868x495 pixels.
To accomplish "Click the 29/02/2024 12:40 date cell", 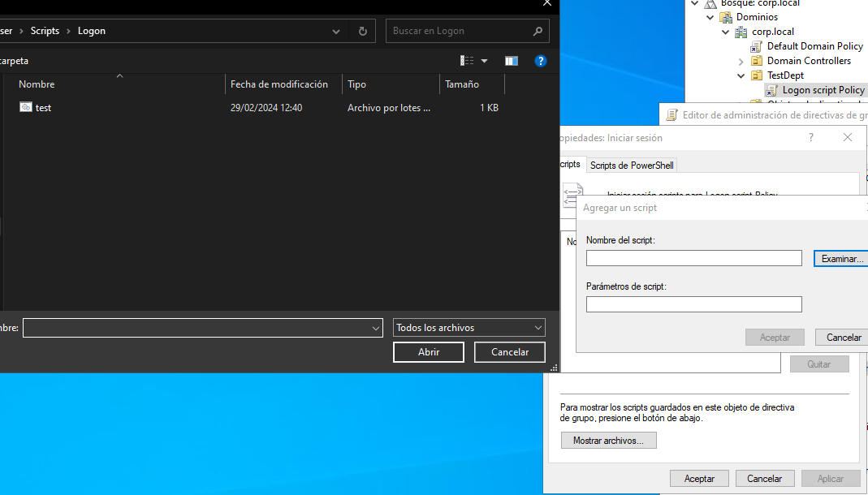I will coord(266,108).
